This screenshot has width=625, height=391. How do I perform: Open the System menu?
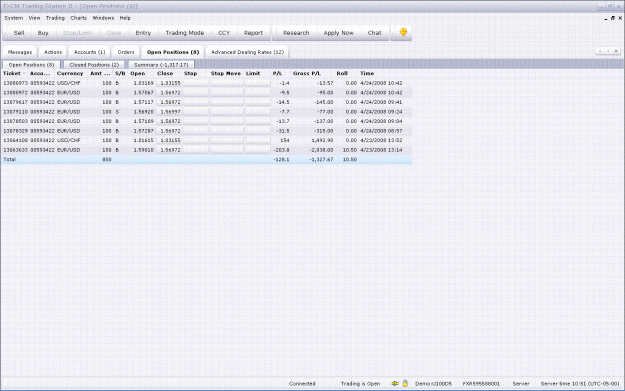point(14,18)
